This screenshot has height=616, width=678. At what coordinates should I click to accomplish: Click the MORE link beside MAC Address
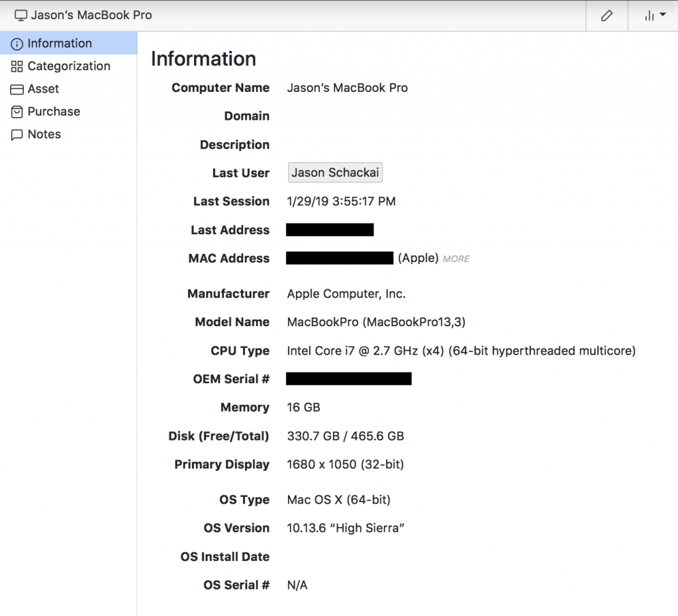456,259
